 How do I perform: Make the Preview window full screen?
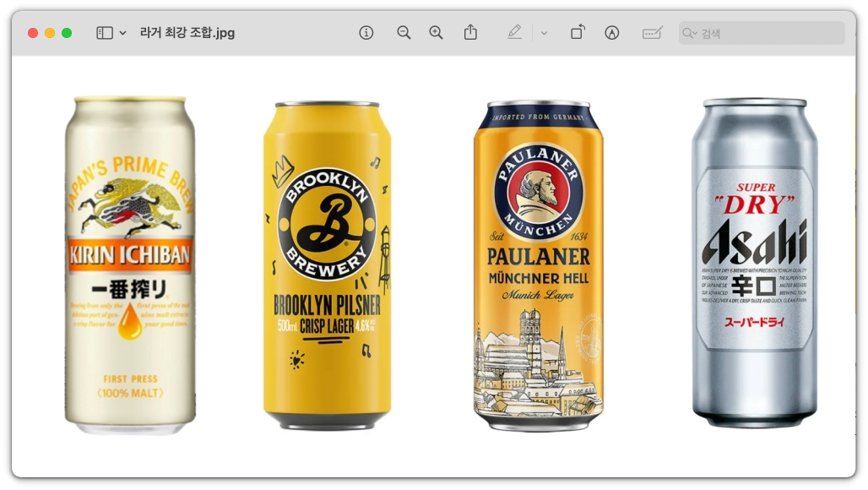(67, 33)
